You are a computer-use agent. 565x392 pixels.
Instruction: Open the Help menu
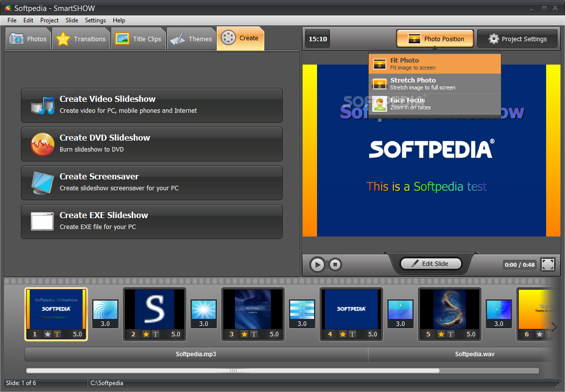119,20
